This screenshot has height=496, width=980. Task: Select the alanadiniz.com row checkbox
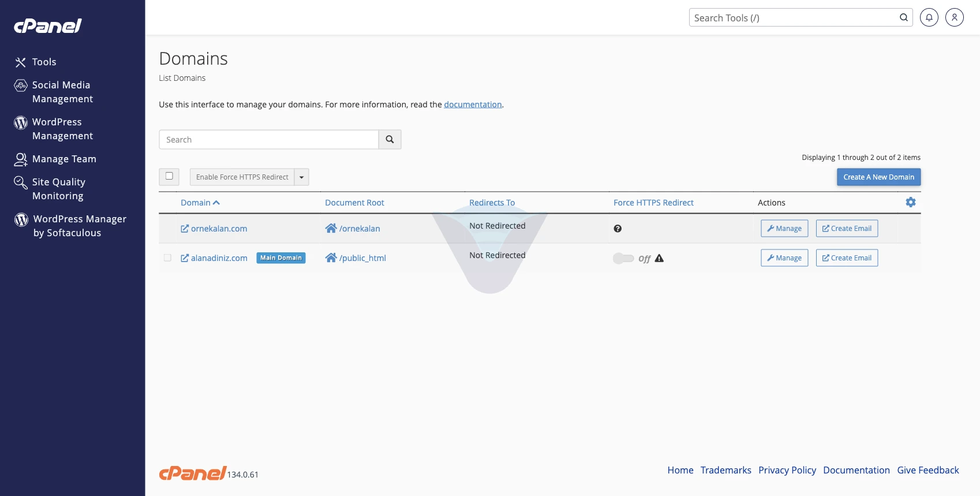tap(167, 258)
